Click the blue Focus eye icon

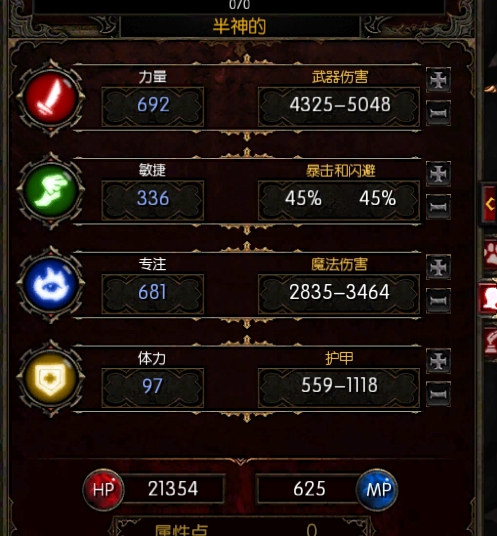coord(51,284)
